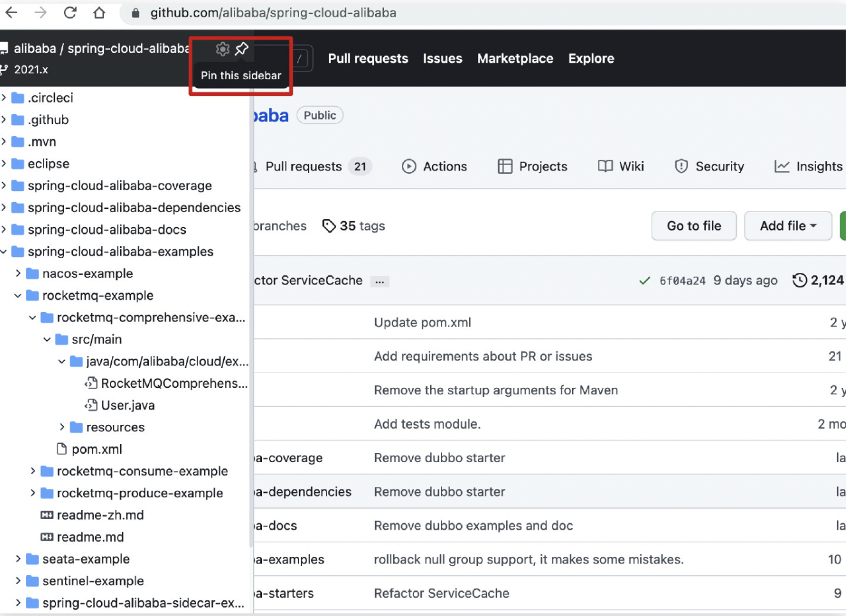Click the User.java file icon
Image resolution: width=846 pixels, height=616 pixels.
pyautogui.click(x=91, y=405)
